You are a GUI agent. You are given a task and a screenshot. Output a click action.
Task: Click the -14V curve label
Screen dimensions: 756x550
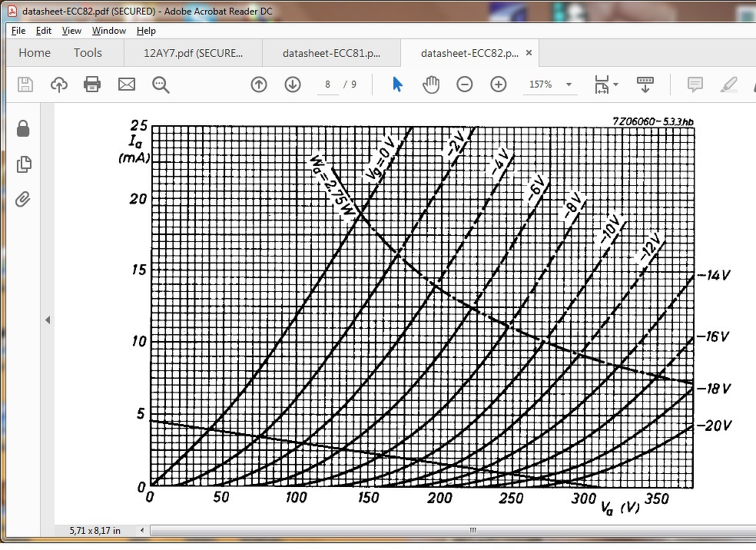[715, 275]
